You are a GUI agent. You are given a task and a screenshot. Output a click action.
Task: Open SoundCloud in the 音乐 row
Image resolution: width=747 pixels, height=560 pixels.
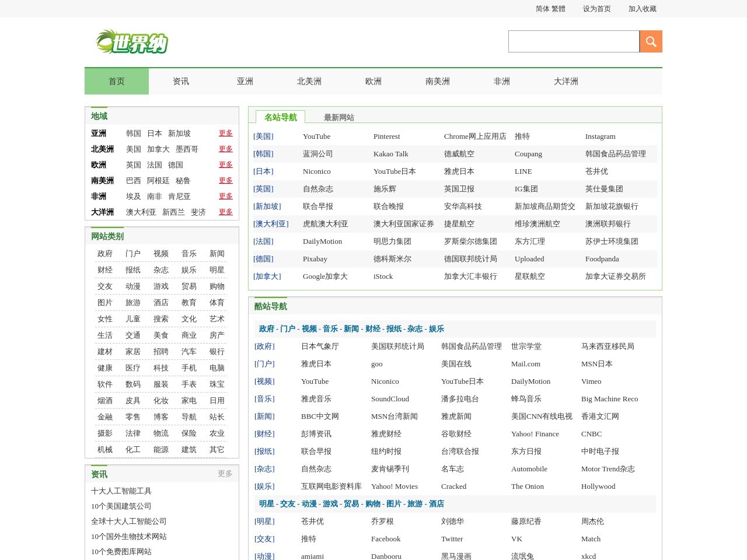click(x=390, y=399)
